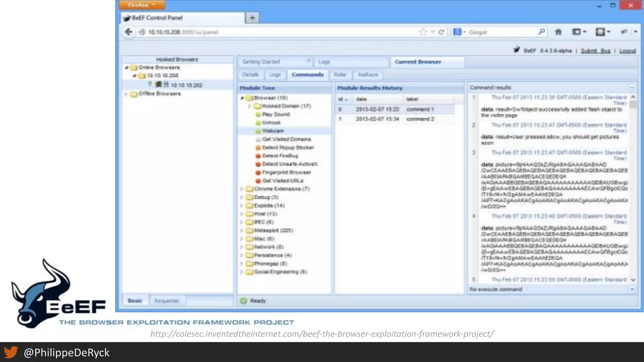This screenshot has height=362, width=644.
Task: Expand the Re-execute command bar
Action: pos(632,289)
